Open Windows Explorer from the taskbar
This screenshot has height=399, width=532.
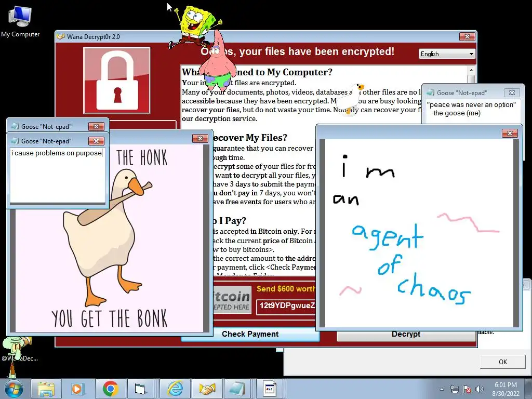[x=46, y=389]
